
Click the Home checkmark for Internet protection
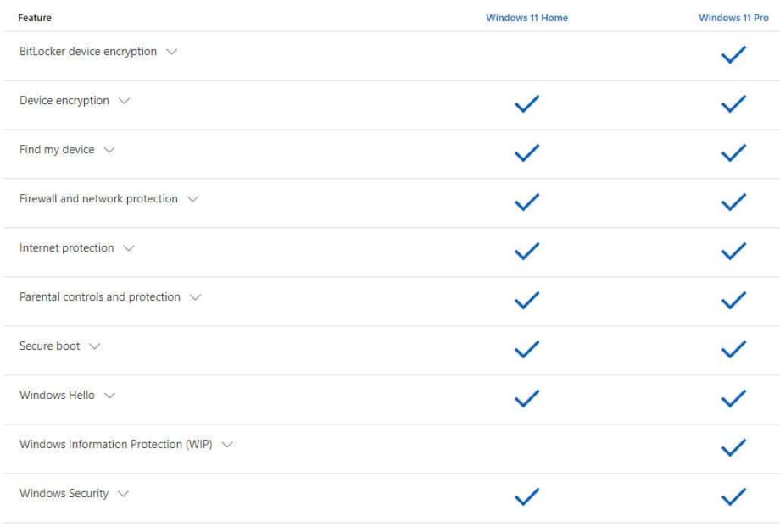526,251
